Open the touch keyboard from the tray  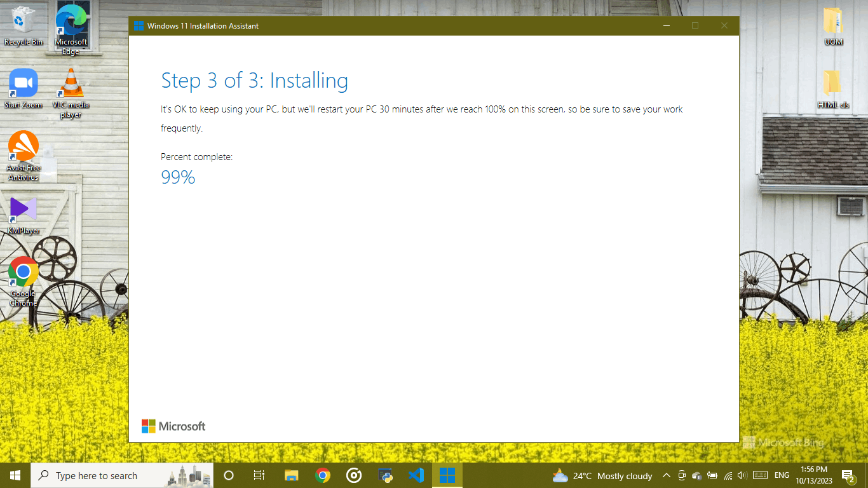pos(760,475)
